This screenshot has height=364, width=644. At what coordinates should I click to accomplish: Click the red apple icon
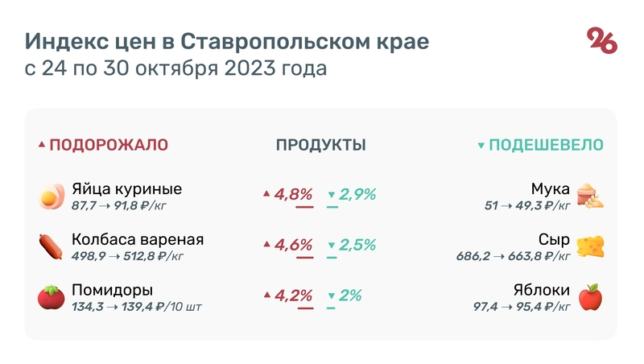click(592, 297)
